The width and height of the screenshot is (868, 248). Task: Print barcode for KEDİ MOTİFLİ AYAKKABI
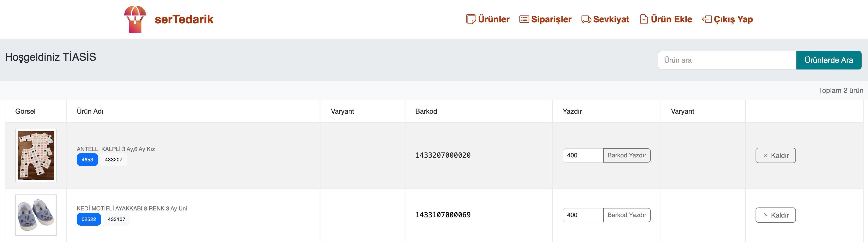click(x=626, y=215)
